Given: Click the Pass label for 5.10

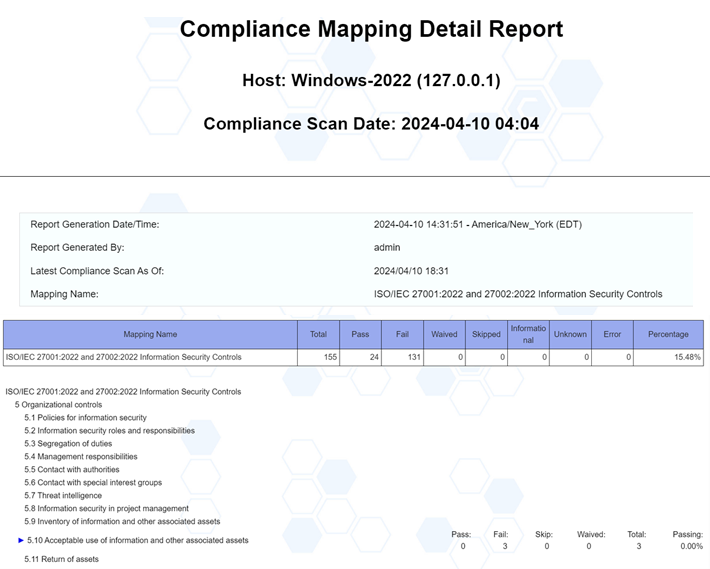Looking at the screenshot, I should pyautogui.click(x=461, y=534).
